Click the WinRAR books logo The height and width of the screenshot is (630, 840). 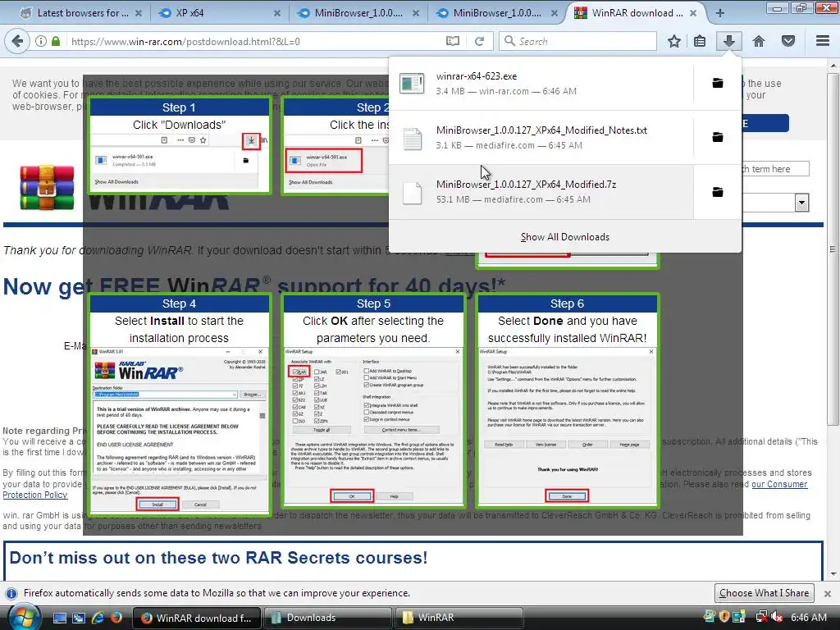point(47,188)
